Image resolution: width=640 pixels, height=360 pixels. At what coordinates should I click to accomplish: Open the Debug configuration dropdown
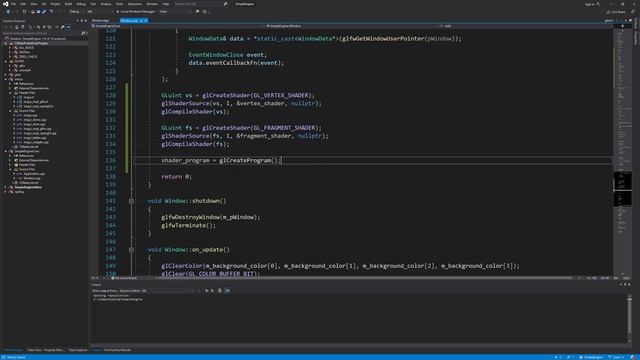(76, 11)
